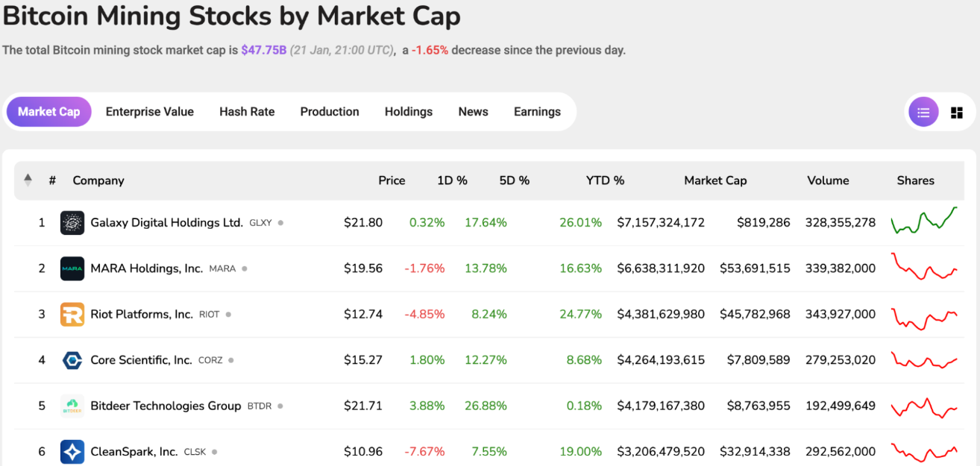Open the Galaxy Digital Holdings Ltd. link
This screenshot has width=980, height=466.
pos(166,223)
